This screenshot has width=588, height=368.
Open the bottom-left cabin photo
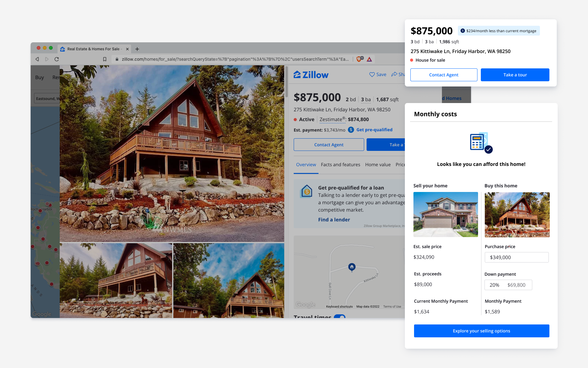click(116, 281)
